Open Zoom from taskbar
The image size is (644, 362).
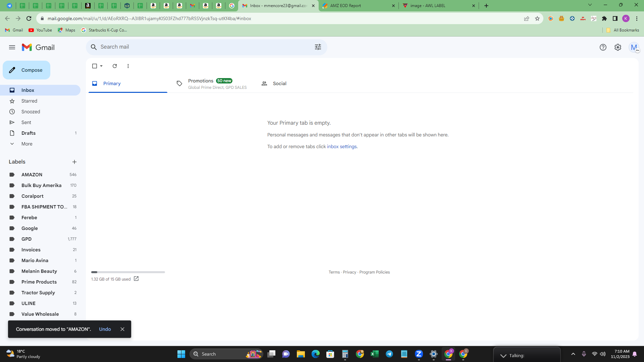[419, 354]
